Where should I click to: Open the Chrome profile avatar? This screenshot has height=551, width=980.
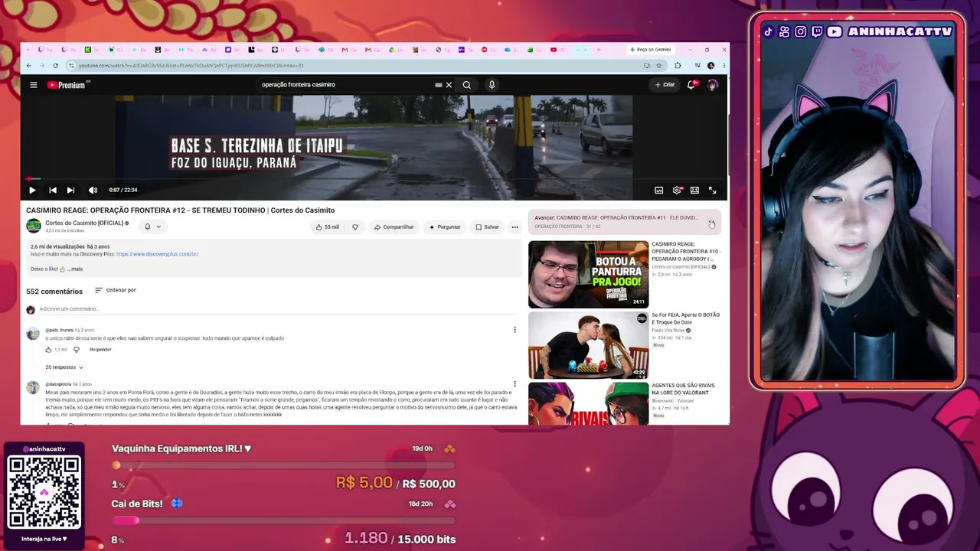tap(711, 66)
